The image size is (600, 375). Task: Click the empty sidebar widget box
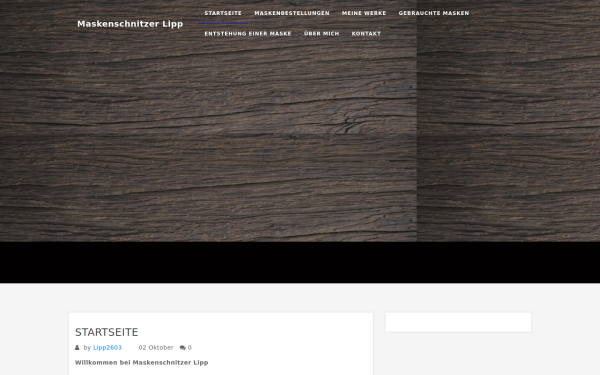tap(458, 322)
